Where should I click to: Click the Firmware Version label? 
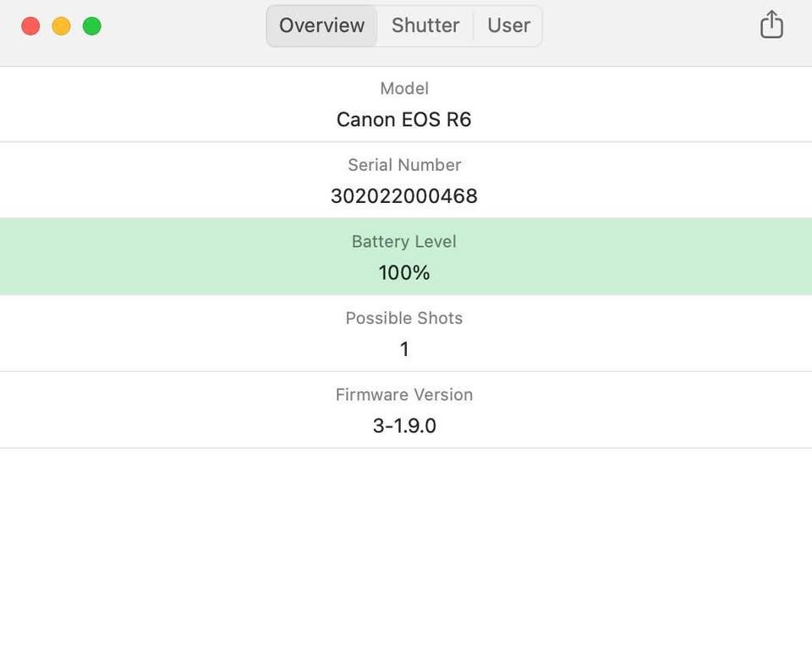point(404,395)
